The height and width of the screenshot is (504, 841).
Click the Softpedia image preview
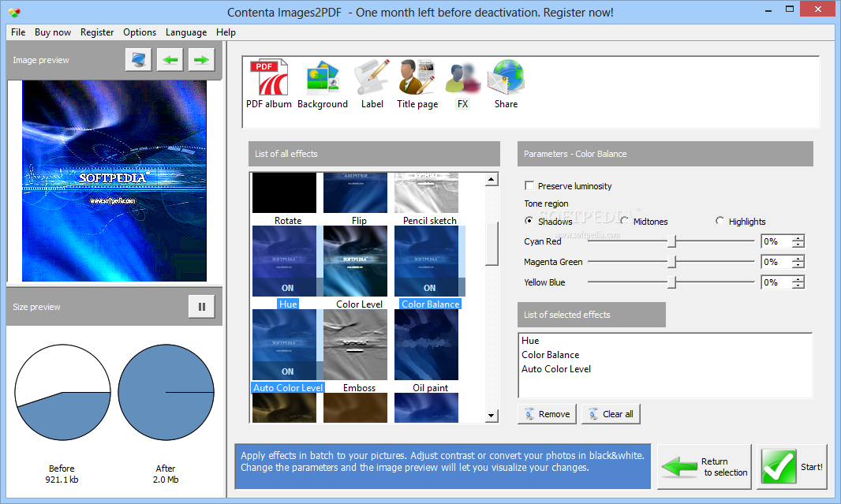point(114,181)
